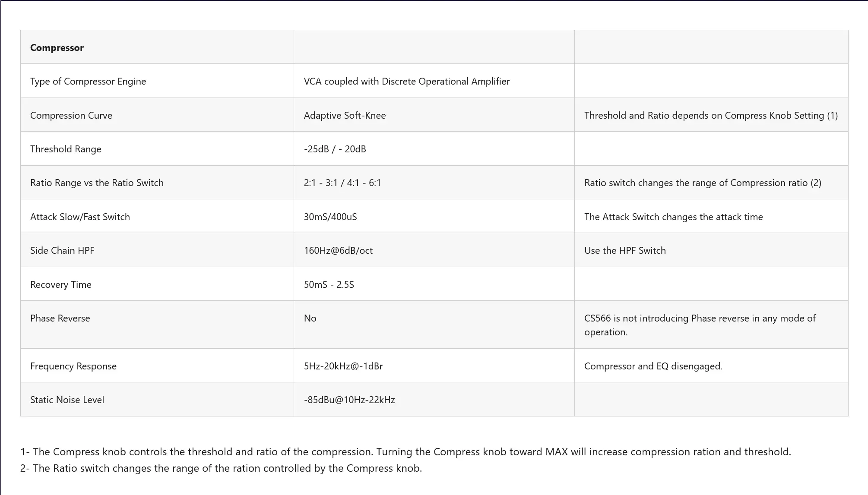The width and height of the screenshot is (868, 495).
Task: Click the Side Chain HPF label
Action: (62, 250)
